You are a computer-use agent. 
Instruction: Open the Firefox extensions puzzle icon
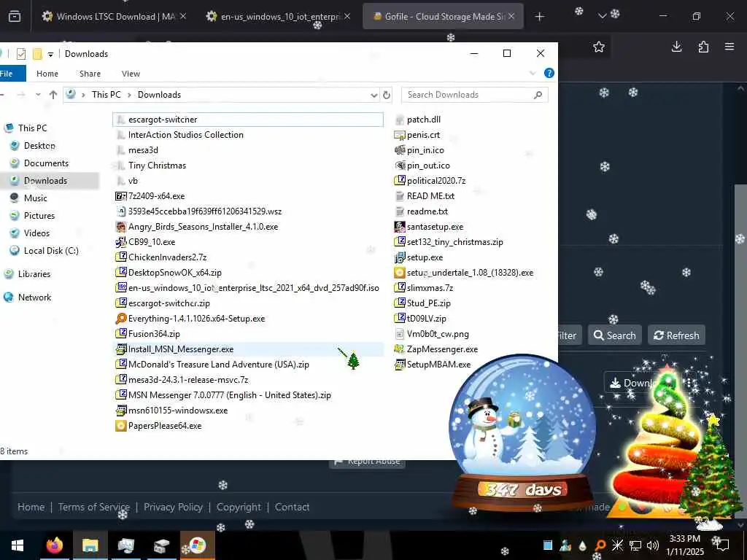tap(703, 47)
